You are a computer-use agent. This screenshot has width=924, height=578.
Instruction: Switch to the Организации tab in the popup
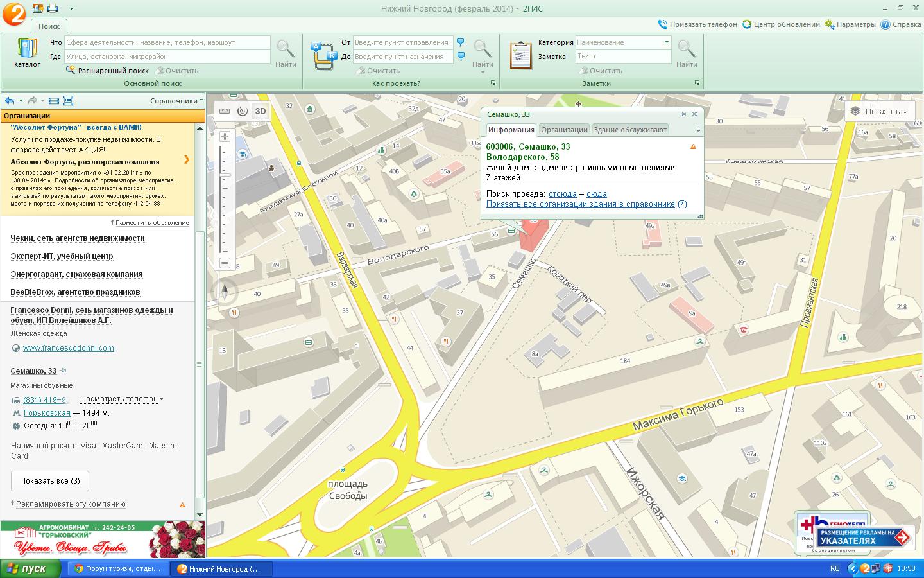pyautogui.click(x=564, y=130)
